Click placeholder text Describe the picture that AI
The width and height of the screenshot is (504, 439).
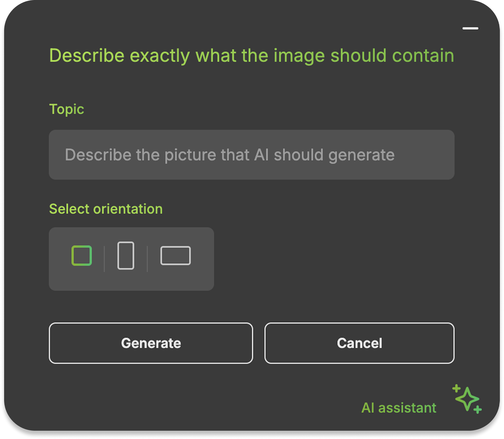[x=167, y=155]
